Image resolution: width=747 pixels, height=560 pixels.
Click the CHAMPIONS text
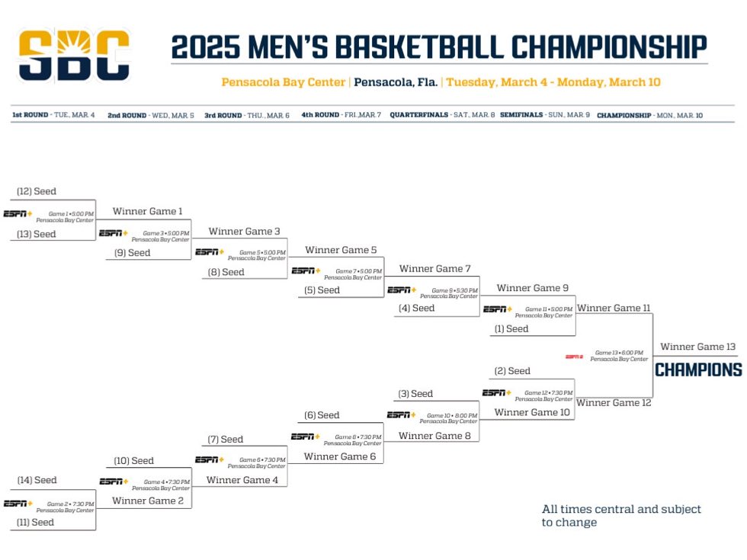(x=698, y=370)
